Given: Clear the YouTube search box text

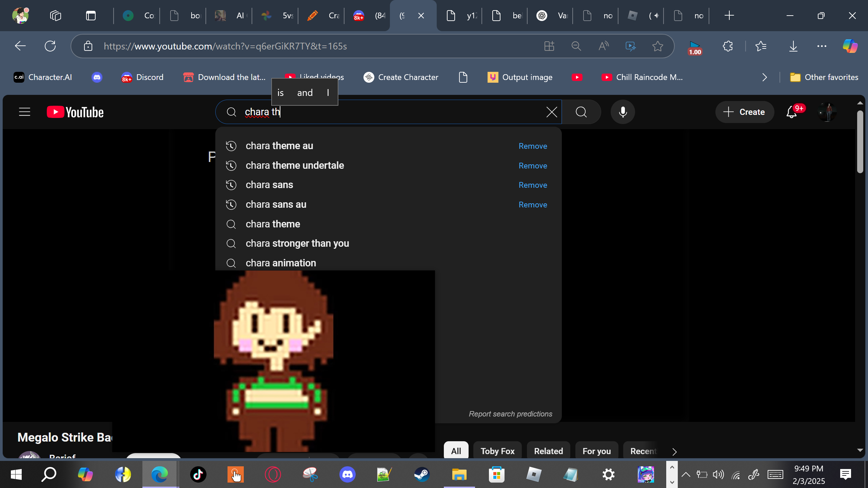Looking at the screenshot, I should point(552,112).
